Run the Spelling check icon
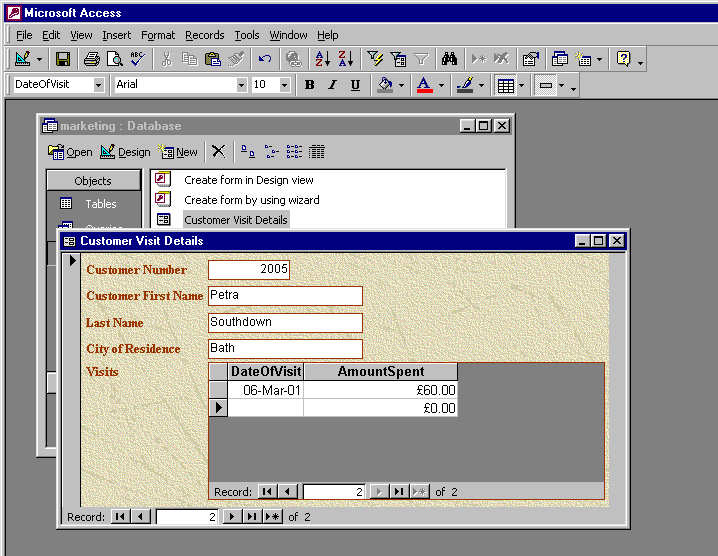 tap(137, 59)
